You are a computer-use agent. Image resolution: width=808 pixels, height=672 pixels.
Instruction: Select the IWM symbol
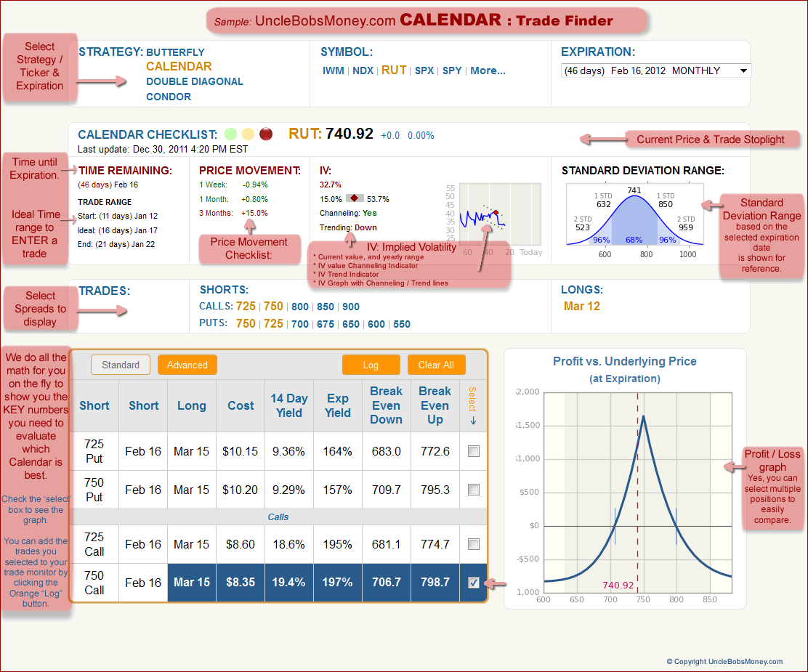tap(334, 70)
